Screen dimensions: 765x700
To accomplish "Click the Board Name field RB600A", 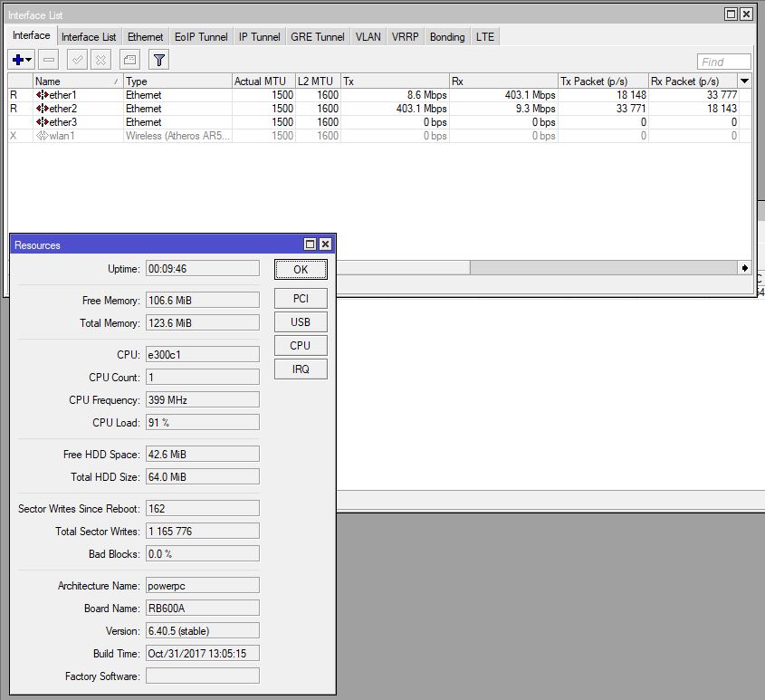I will click(203, 608).
